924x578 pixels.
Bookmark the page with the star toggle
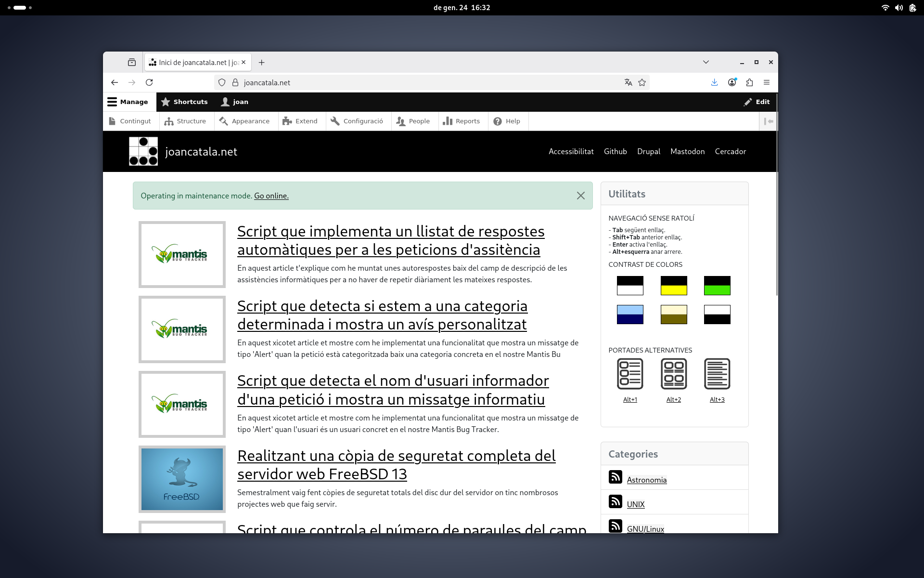tap(642, 82)
